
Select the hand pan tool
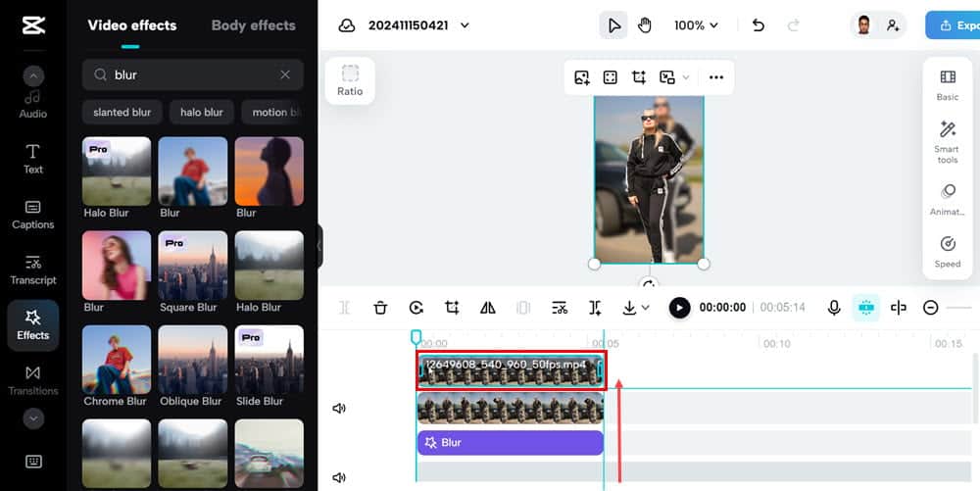(645, 25)
